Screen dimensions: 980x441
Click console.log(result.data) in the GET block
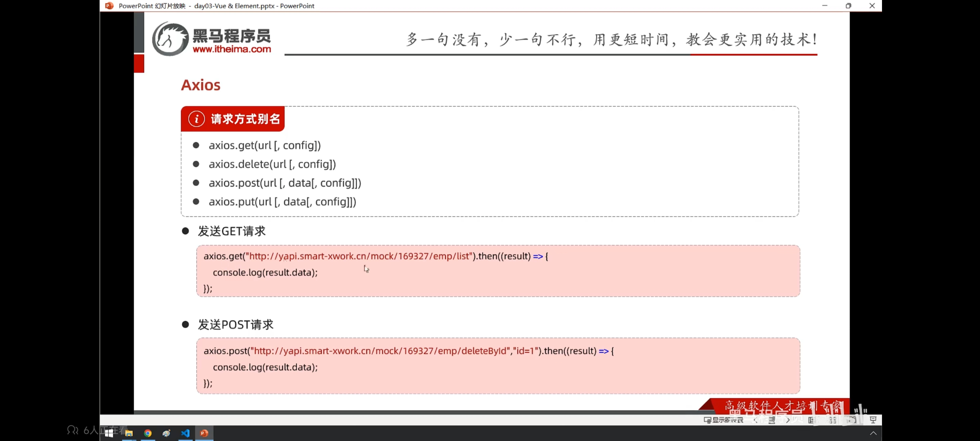point(265,273)
